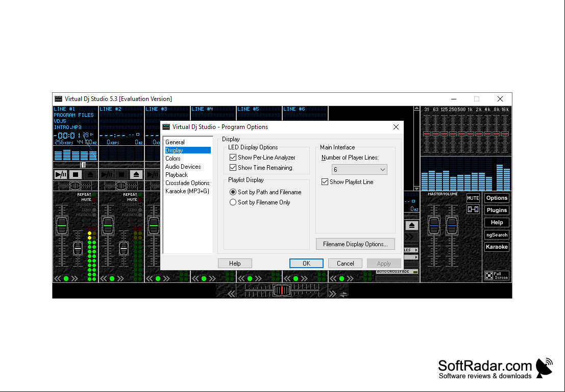This screenshot has width=565, height=392.
Task: Click the link icon under master MUTE
Action: coord(473,210)
